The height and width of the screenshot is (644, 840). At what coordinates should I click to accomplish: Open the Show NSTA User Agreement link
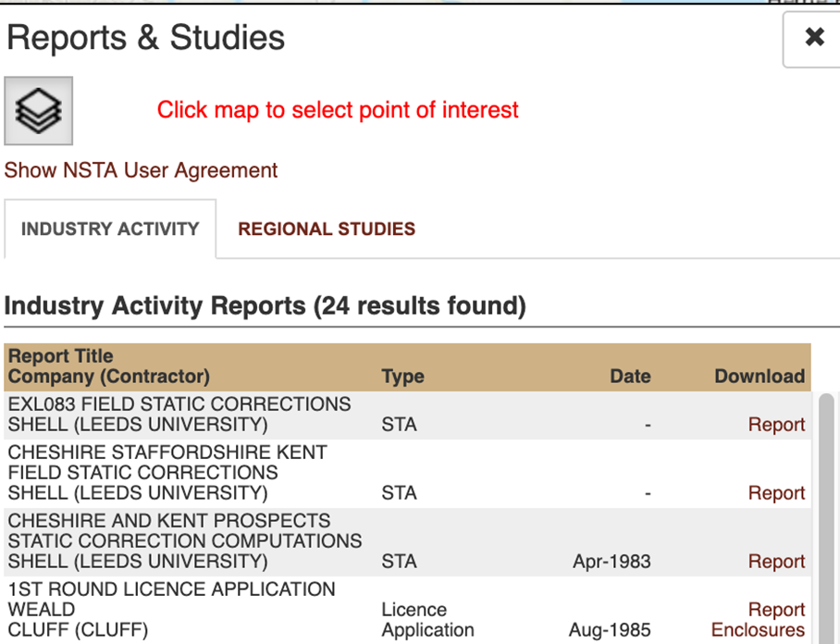[141, 170]
